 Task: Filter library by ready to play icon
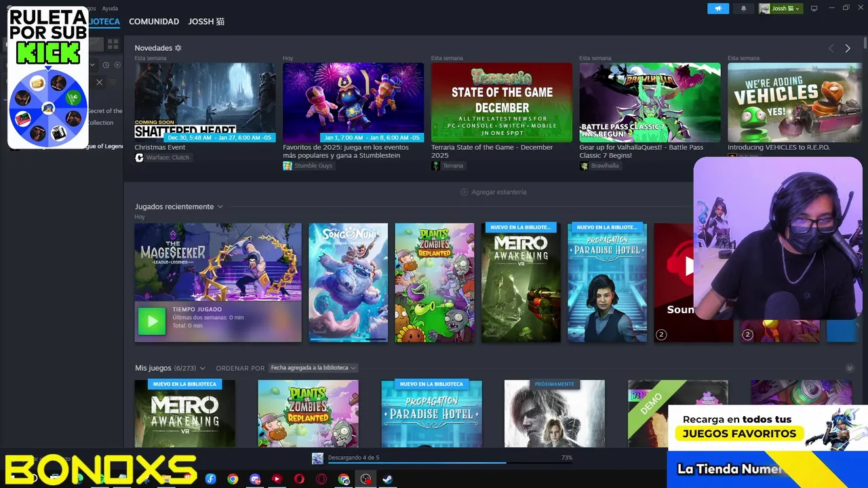pos(117,65)
